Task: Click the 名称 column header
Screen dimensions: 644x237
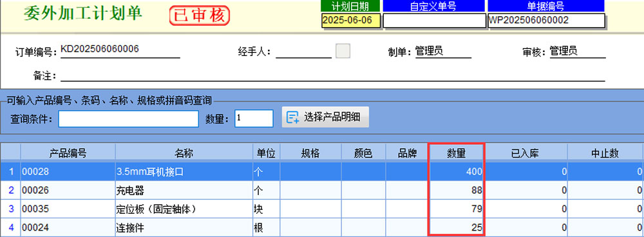Action: [x=184, y=154]
